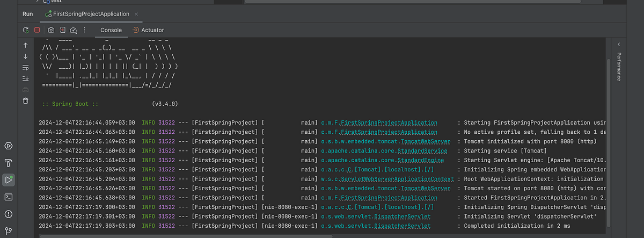Image resolution: width=644 pixels, height=238 pixels.
Task: Toggle the Run tool window play icon
Action: (x=8, y=180)
